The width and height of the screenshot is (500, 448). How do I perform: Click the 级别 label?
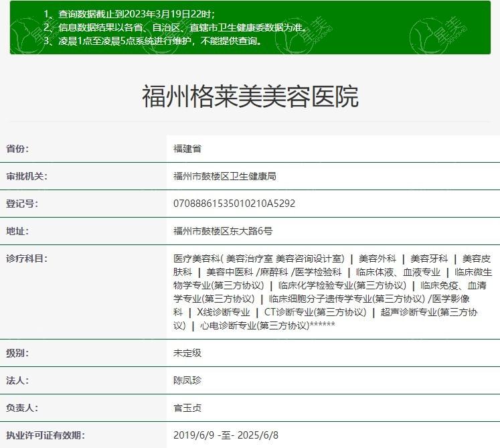[x=17, y=353]
